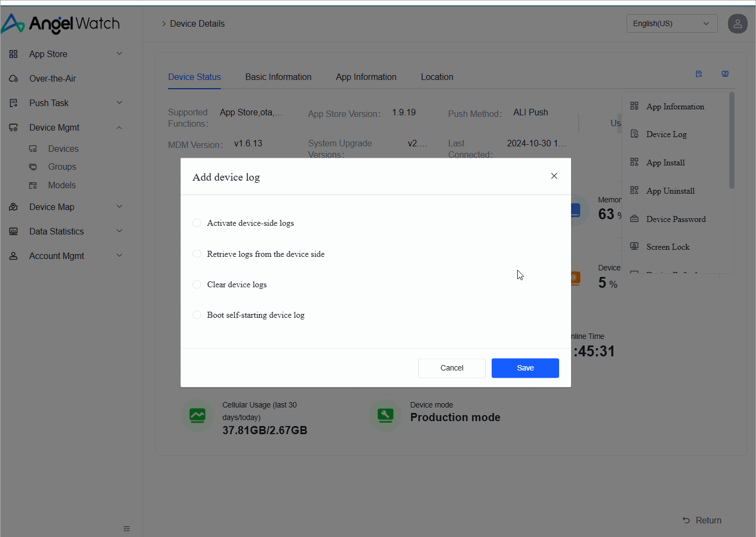Screen dimensions: 756x537
Task: Click the side action menu scrollbar
Action: (732, 141)
